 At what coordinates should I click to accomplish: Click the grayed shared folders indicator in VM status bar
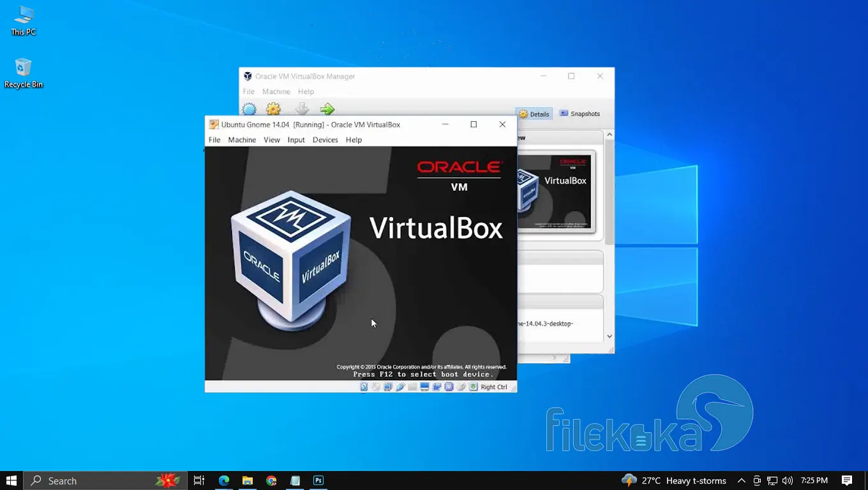[412, 387]
